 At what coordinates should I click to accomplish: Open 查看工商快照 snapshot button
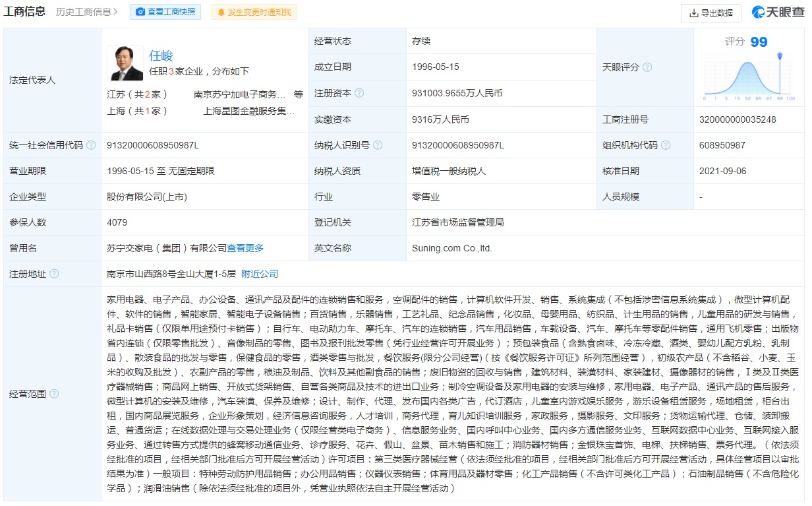pyautogui.click(x=165, y=12)
